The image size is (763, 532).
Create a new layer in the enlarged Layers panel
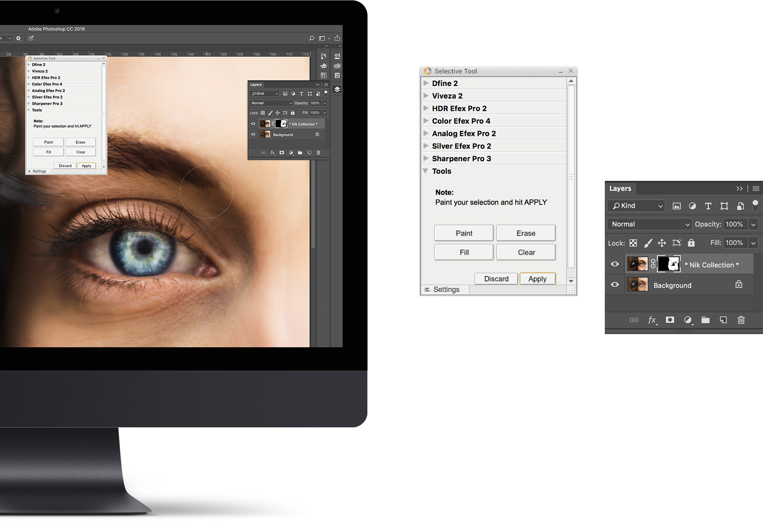click(x=724, y=320)
